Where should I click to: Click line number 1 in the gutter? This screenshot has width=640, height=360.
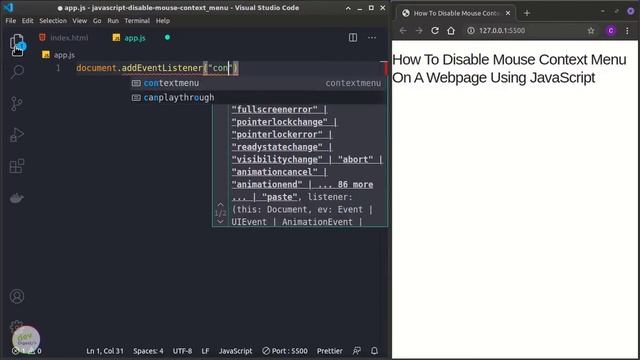click(58, 68)
